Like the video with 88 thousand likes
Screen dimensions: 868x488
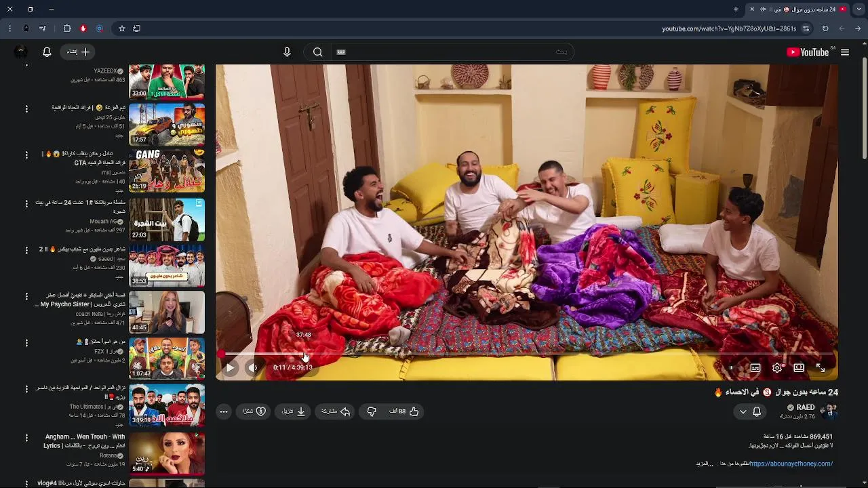(x=404, y=411)
